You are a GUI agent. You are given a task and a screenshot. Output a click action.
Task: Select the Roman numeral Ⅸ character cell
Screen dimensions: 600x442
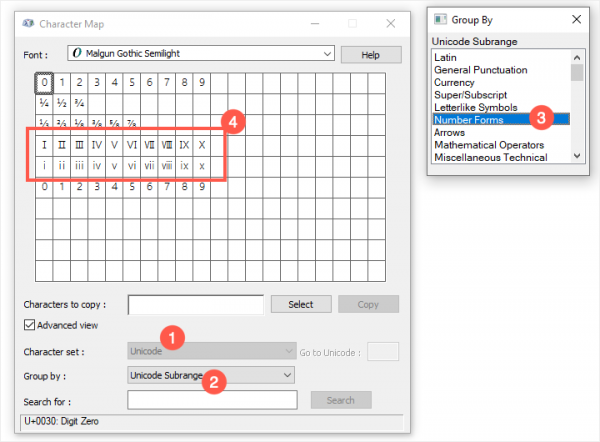click(184, 145)
